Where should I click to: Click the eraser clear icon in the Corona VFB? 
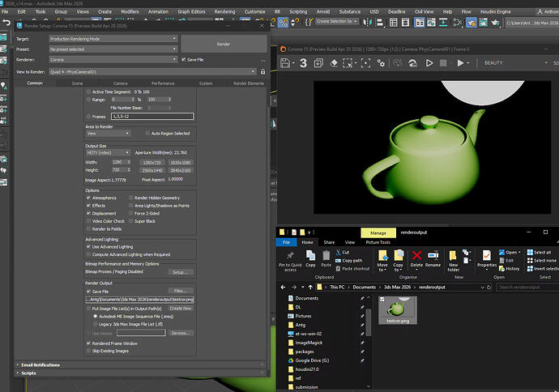coord(333,63)
